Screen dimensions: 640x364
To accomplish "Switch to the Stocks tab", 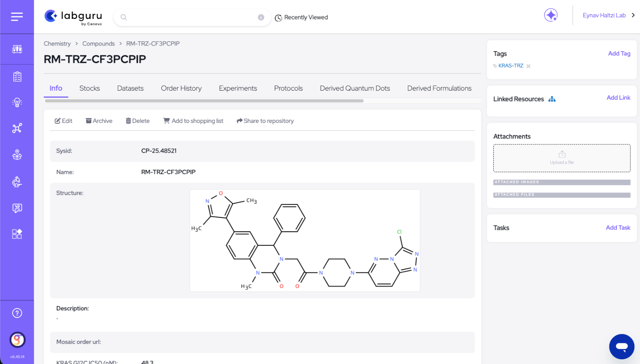I will [x=89, y=88].
